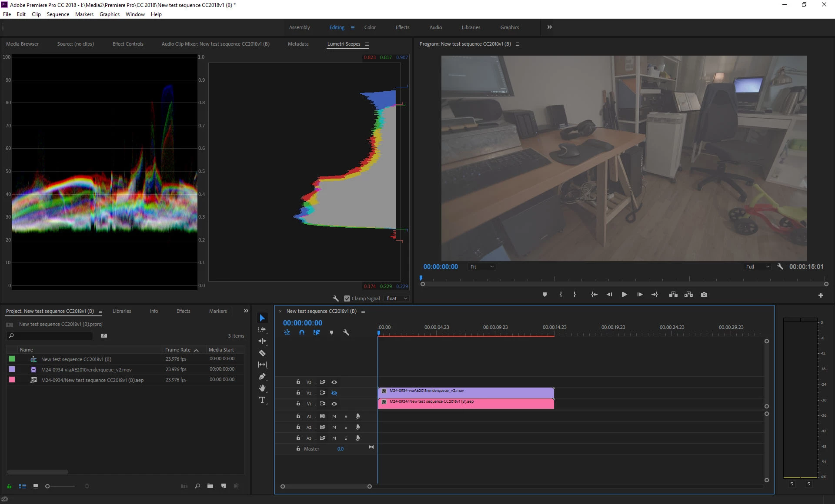Click Add Marker in the Program monitor

point(544,295)
